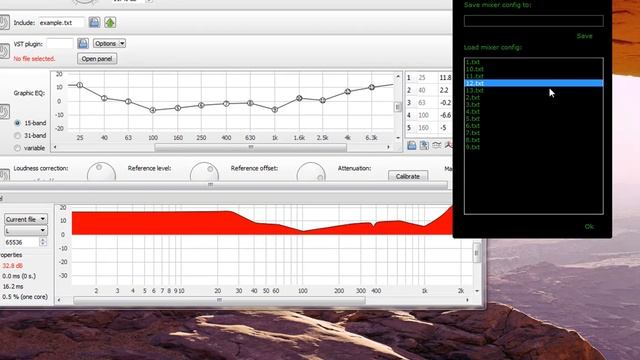Click the Save mixer config name field
The width and height of the screenshot is (640, 360).
point(533,21)
